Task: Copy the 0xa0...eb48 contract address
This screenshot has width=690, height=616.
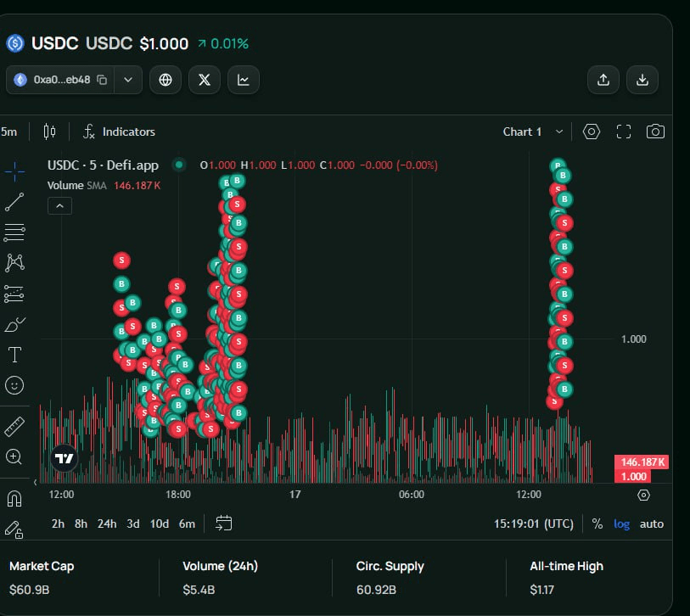Action: (102, 80)
